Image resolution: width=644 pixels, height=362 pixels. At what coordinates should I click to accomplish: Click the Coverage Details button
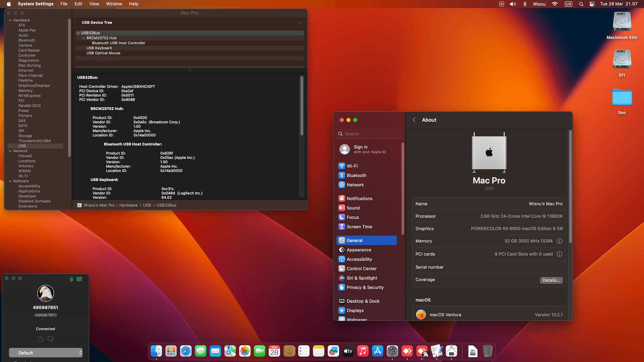(x=551, y=280)
